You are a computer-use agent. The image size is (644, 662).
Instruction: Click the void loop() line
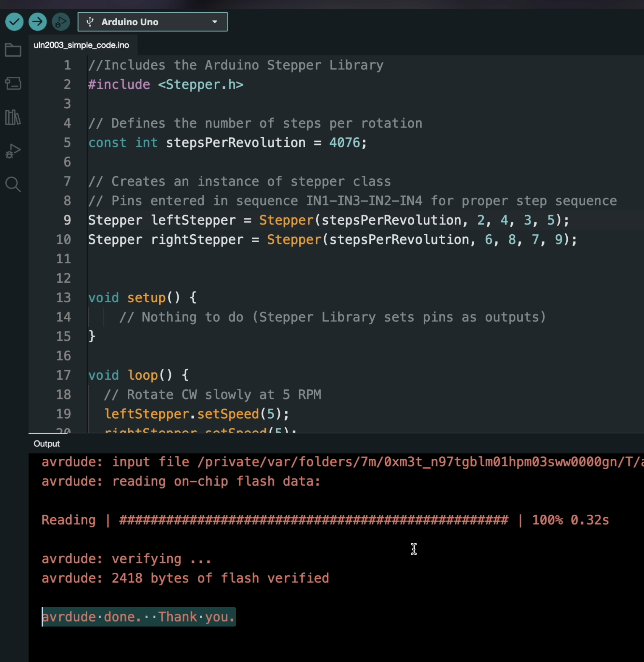pyautogui.click(x=138, y=375)
